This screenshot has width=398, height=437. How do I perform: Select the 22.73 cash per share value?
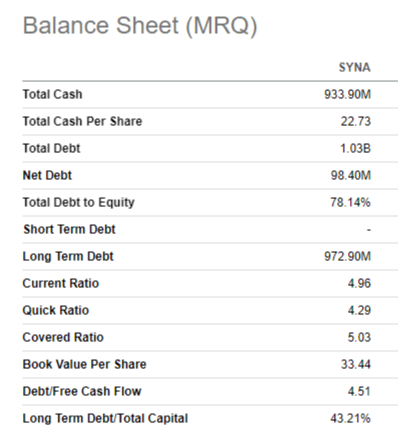356,121
